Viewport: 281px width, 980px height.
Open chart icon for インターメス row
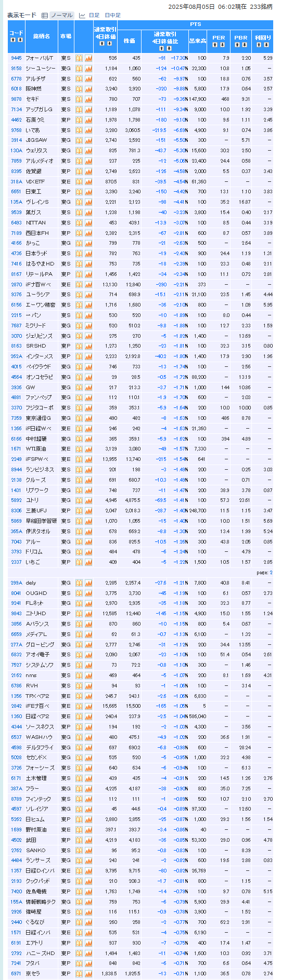(88, 356)
